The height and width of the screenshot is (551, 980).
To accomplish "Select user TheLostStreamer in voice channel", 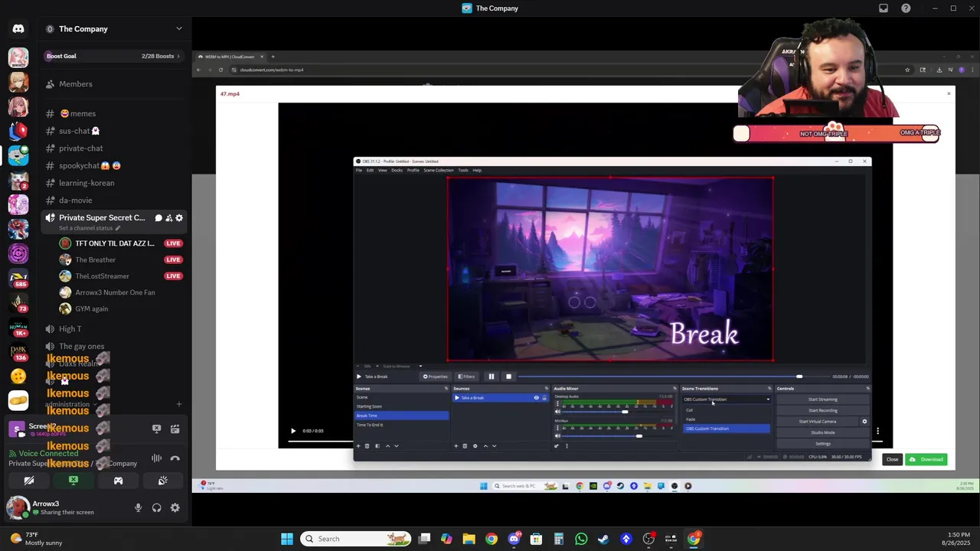I will [x=121, y=276].
